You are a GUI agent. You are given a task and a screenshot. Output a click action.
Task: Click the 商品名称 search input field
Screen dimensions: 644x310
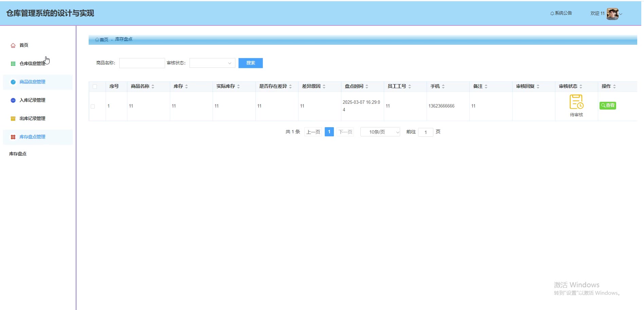[x=142, y=63]
